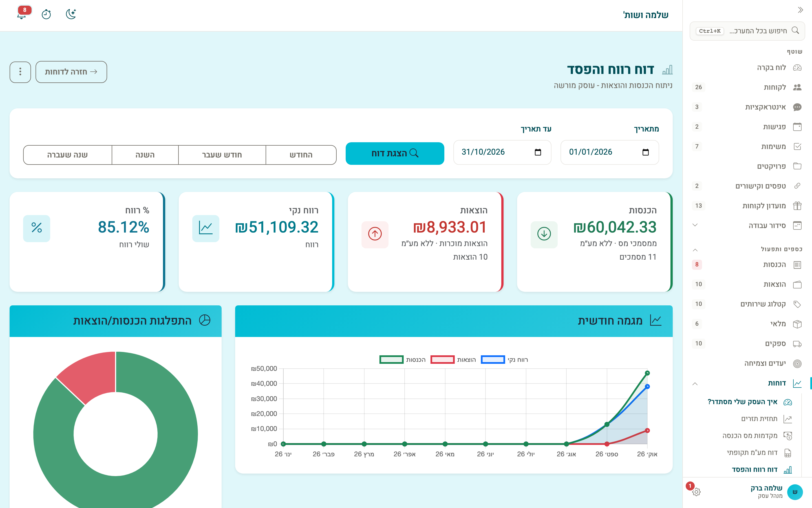The height and width of the screenshot is (508, 812).
Task: Open the settings gear near user profile
Action: click(696, 492)
